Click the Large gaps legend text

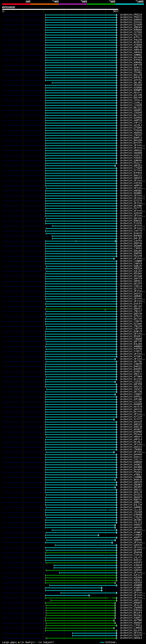point(28,642)
